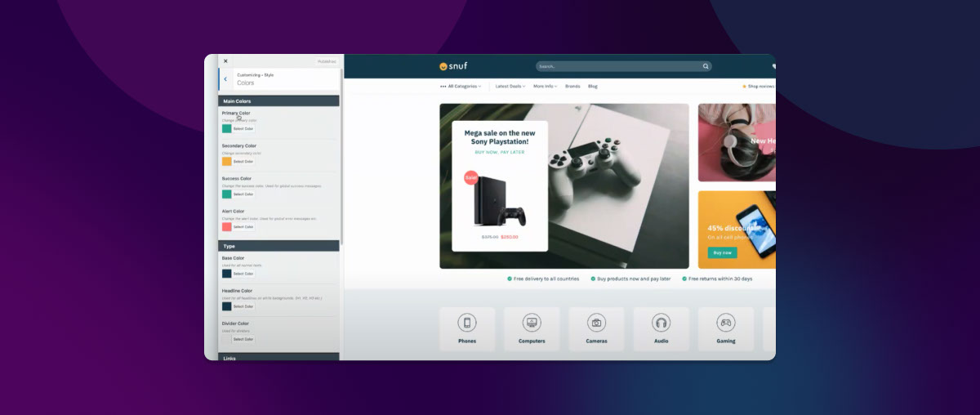This screenshot has height=415, width=980.
Task: Open the Success Color swatch
Action: tap(226, 194)
